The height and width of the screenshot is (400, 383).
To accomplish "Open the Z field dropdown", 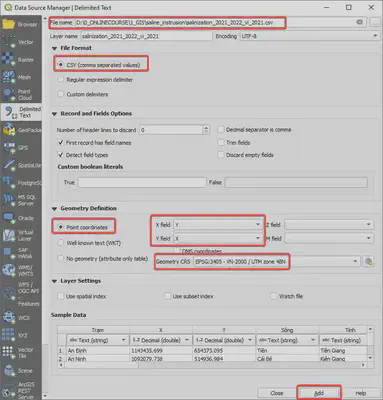I will click(x=329, y=225).
